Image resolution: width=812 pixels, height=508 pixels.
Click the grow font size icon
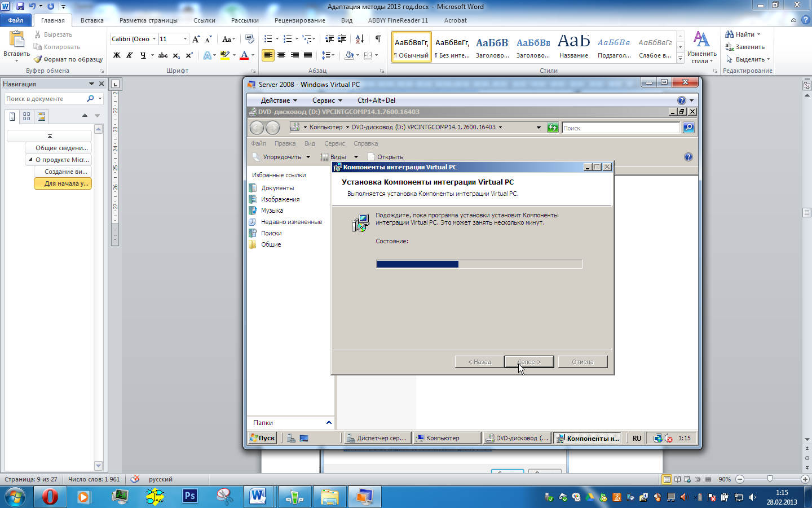point(196,39)
